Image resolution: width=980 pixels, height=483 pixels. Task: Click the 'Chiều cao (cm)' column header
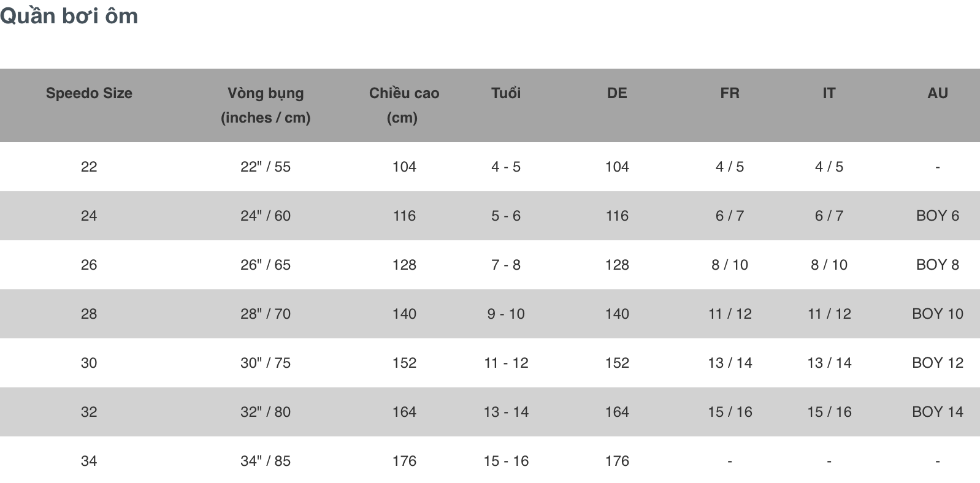click(x=404, y=105)
